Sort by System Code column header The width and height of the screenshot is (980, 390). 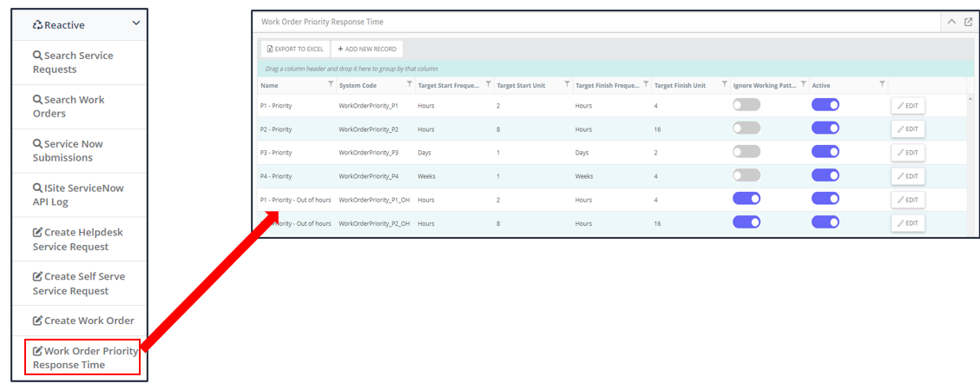pos(358,86)
